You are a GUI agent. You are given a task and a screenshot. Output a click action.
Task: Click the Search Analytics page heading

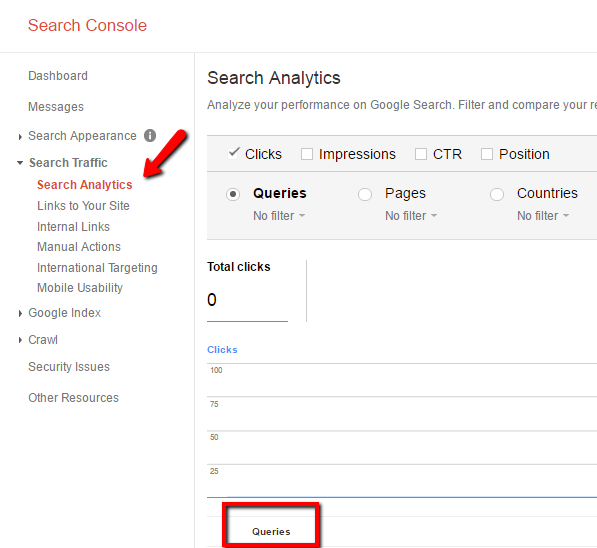coord(274,78)
